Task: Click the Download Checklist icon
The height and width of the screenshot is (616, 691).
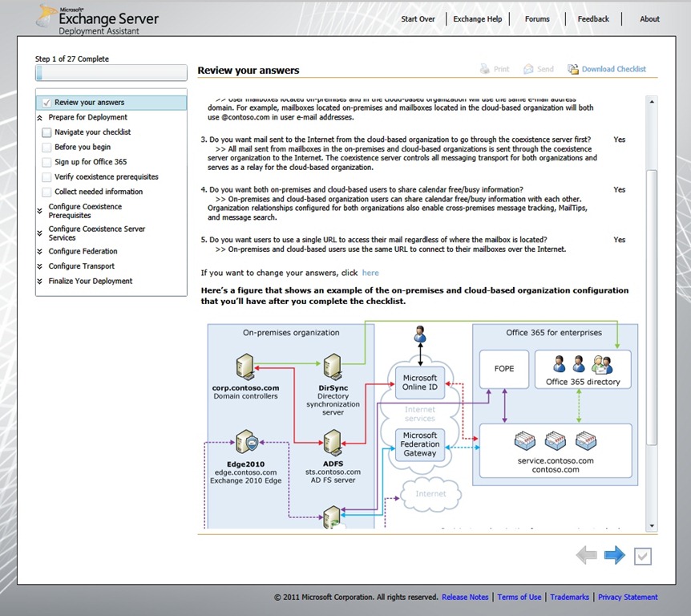Action: (x=573, y=69)
